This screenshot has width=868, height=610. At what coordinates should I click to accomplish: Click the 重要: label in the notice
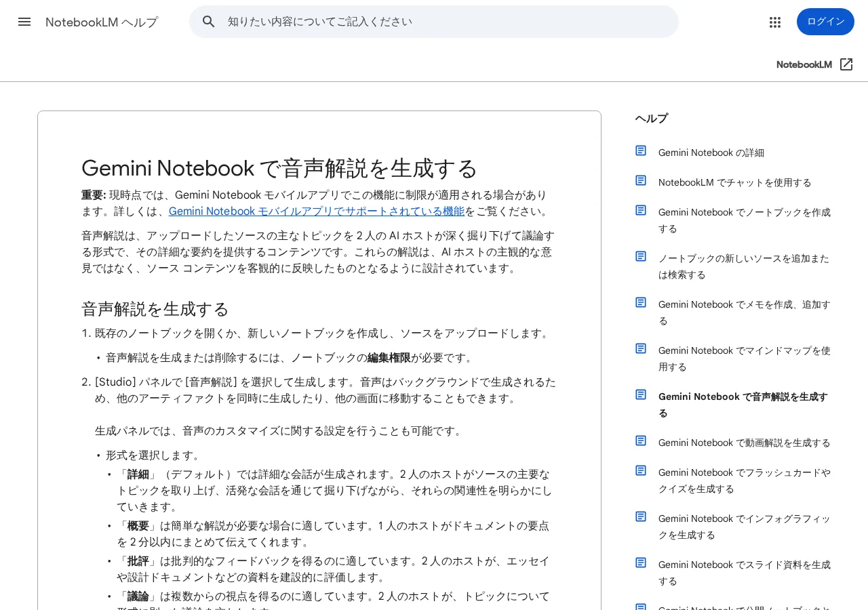tap(94, 195)
